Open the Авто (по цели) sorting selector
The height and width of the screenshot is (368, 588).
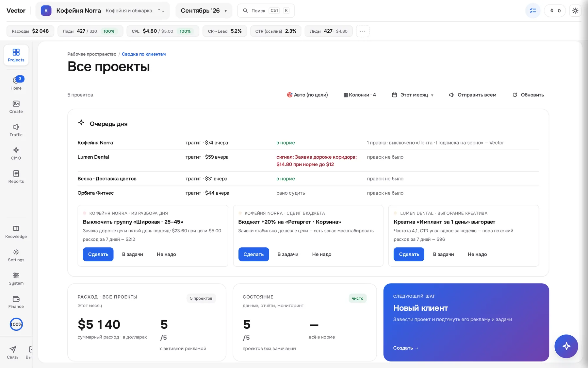[307, 95]
